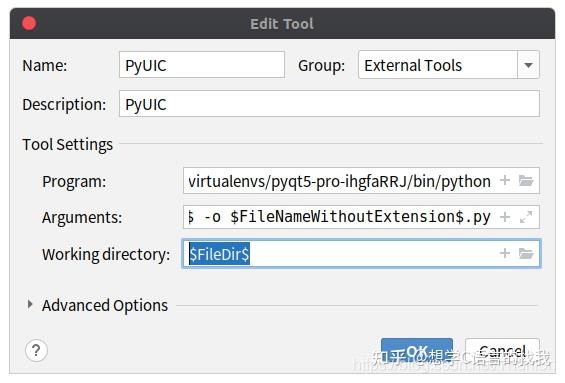Click the Working directory $FileDir$ field

pyautogui.click(x=361, y=254)
